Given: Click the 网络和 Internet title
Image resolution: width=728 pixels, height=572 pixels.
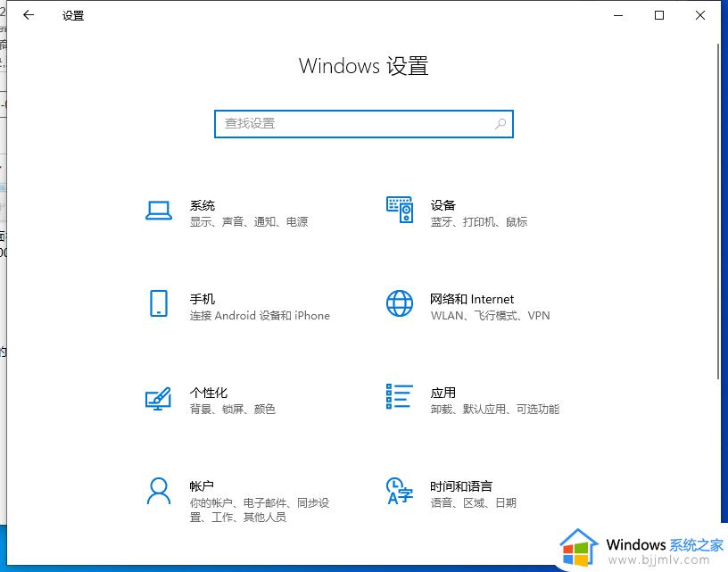Looking at the screenshot, I should [472, 299].
